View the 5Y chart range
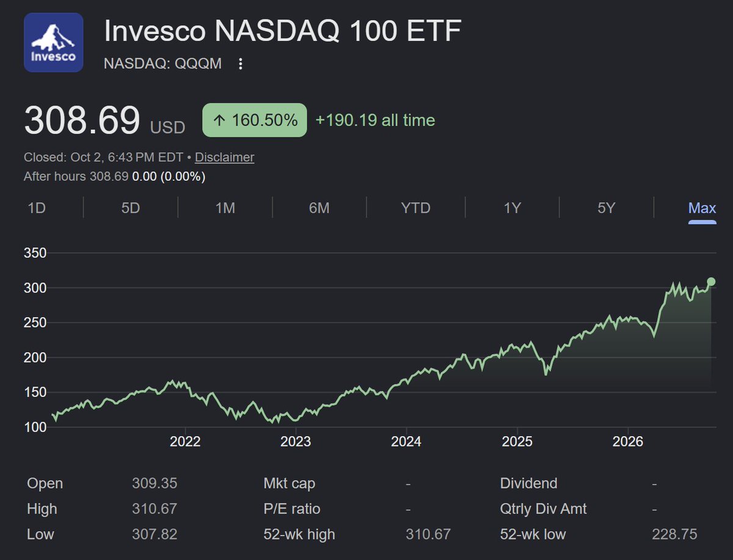Image resolution: width=733 pixels, height=560 pixels. coord(606,208)
